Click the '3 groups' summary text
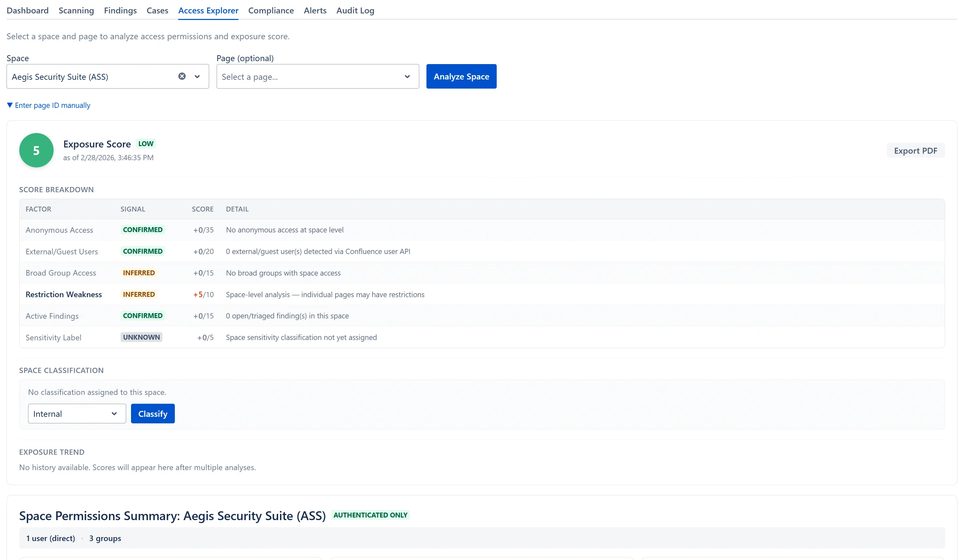Viewport: 980px width, 560px height. tap(105, 538)
